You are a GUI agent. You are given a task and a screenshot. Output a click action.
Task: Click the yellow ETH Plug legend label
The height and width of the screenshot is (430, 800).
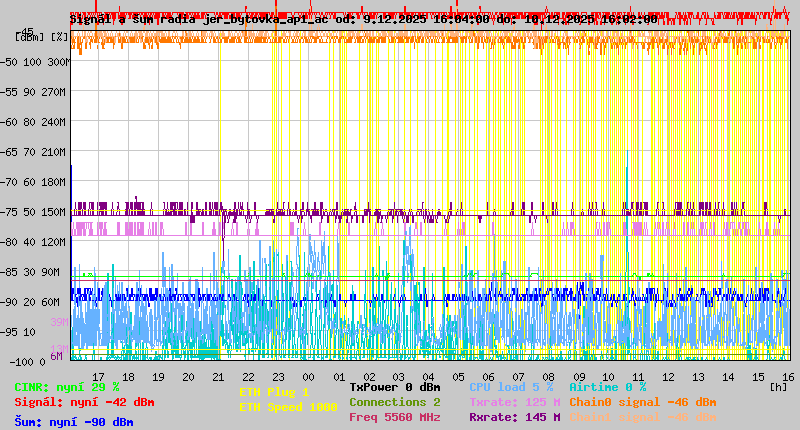coord(274,392)
